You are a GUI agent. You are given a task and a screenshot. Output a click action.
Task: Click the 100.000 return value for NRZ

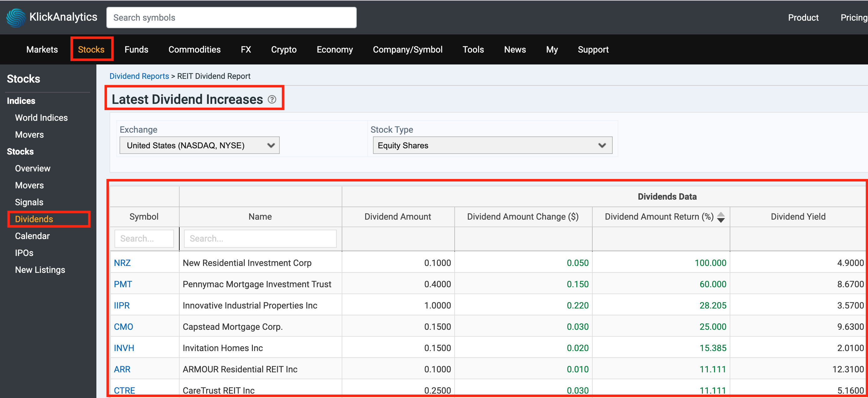[710, 263]
